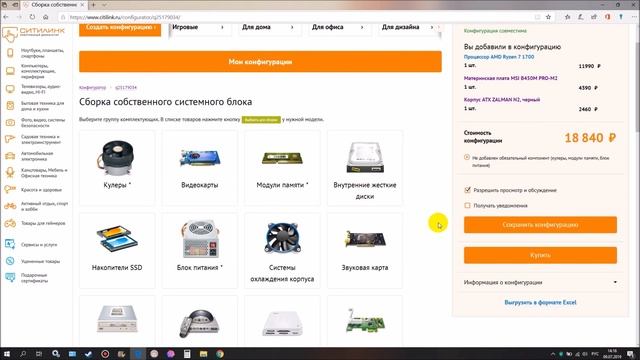Click the Автомобильная электроника car icon
This screenshot has height=360, width=640.
[x=10, y=156]
